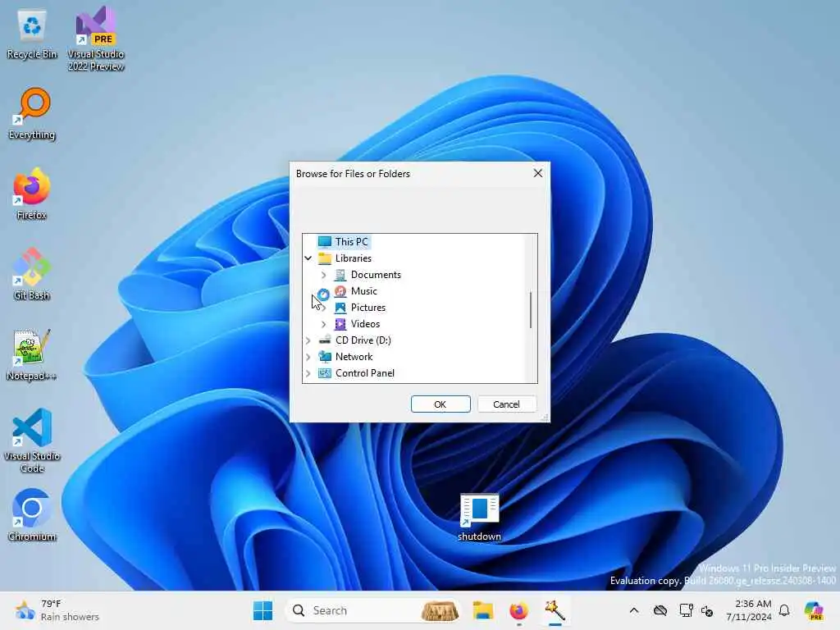Expand the CD Drive (D:) node

click(x=308, y=340)
